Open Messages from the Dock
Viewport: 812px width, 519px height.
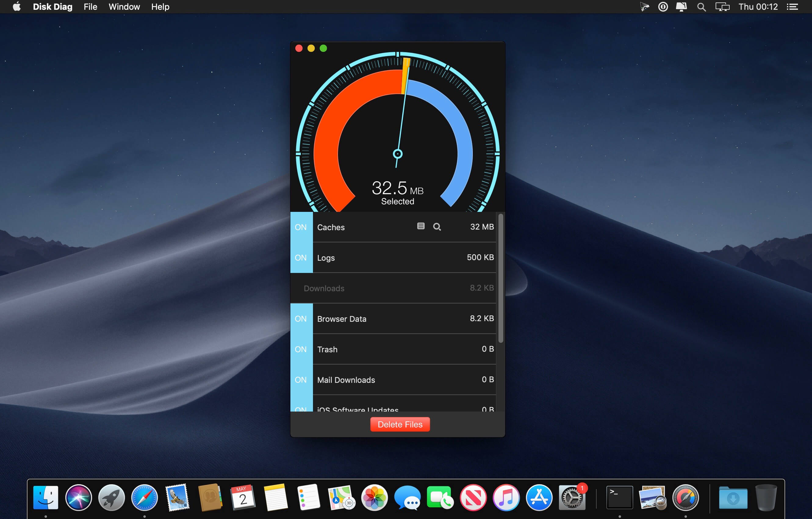pyautogui.click(x=407, y=497)
